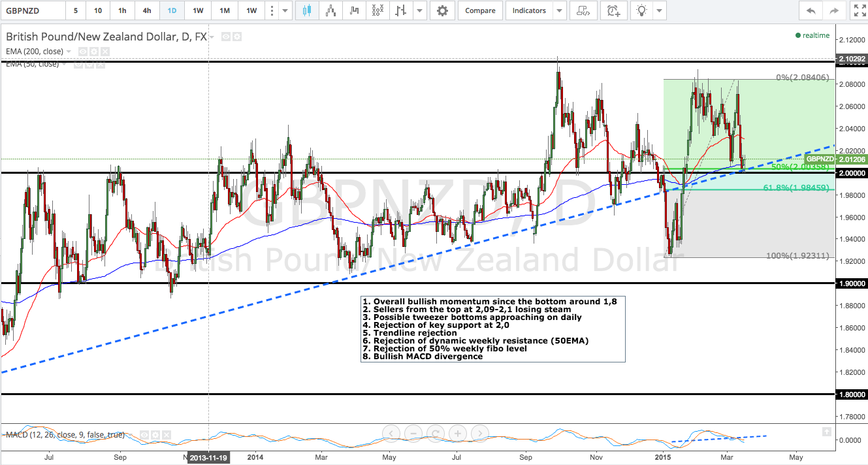The width and height of the screenshot is (868, 465).
Task: Undo the last chart action
Action: click(x=811, y=10)
